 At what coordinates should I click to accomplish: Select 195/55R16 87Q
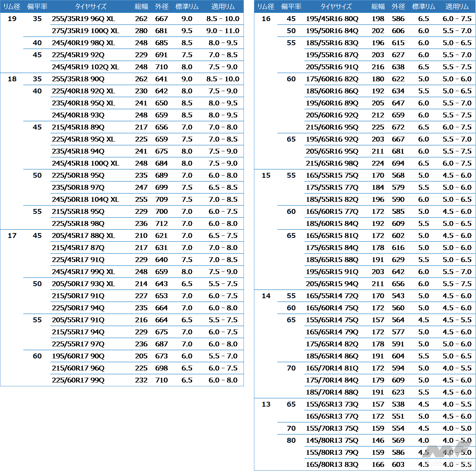(332, 55)
